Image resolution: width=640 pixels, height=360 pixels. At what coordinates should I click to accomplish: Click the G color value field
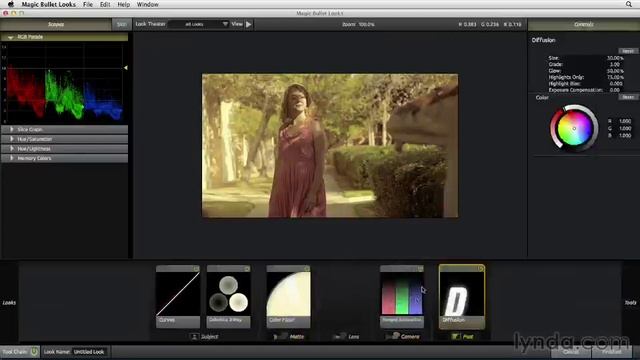click(625, 129)
